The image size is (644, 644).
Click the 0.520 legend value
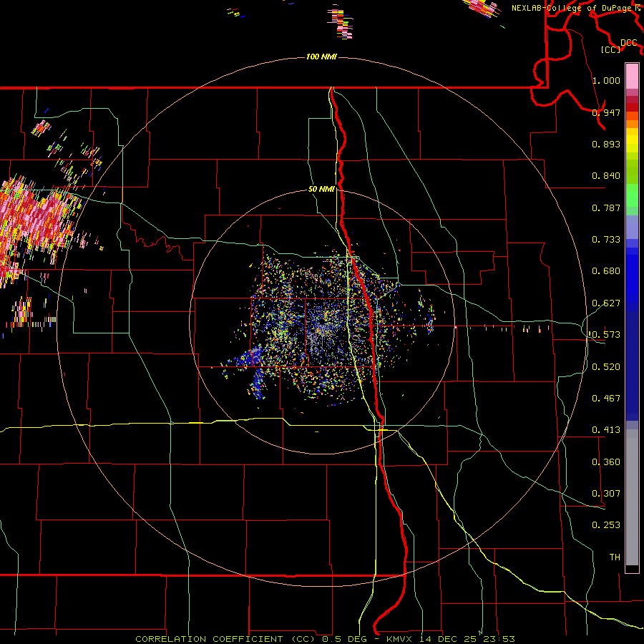click(x=606, y=367)
